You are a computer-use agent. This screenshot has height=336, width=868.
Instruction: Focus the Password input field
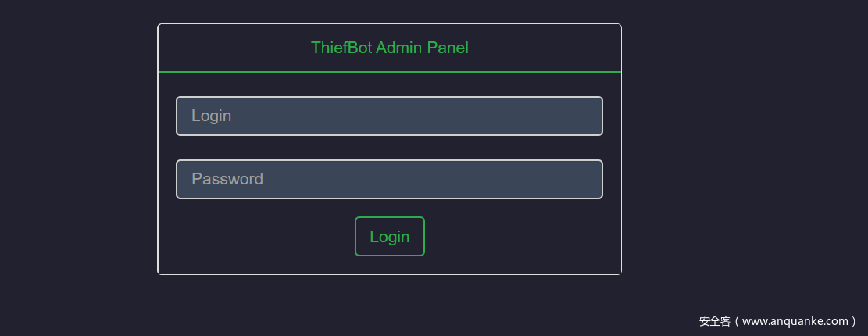coord(389,179)
